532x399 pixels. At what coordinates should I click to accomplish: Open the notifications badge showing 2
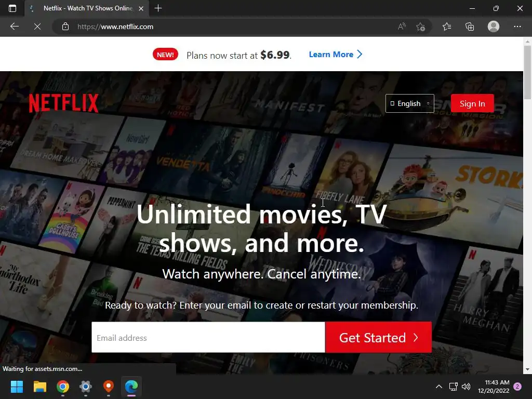point(517,387)
